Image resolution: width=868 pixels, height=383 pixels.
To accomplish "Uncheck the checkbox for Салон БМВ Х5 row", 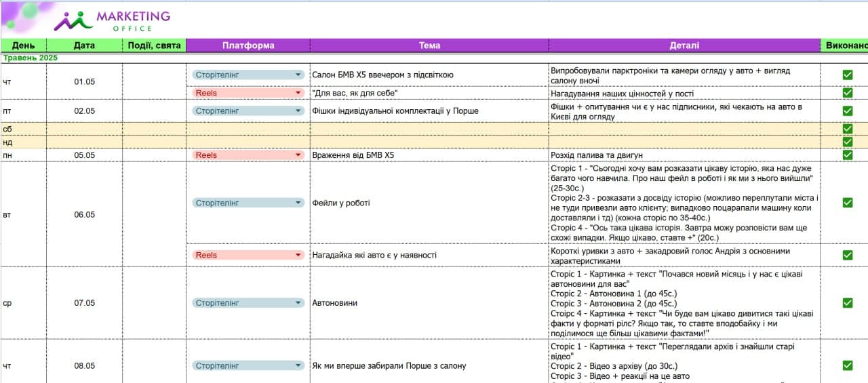I will pyautogui.click(x=847, y=75).
